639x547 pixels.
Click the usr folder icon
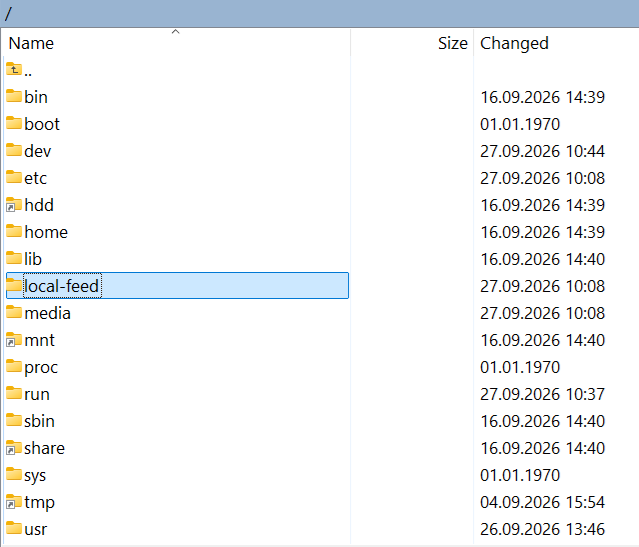(14, 528)
